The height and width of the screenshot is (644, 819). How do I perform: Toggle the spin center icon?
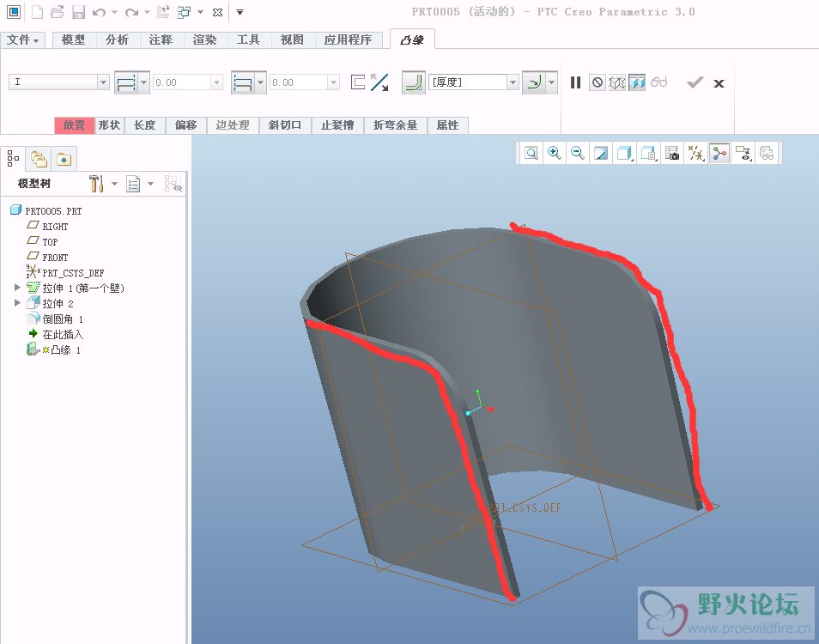pyautogui.click(x=719, y=154)
